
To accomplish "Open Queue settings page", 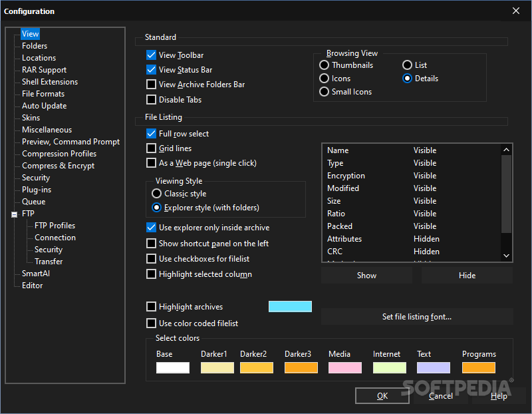I will [33, 202].
